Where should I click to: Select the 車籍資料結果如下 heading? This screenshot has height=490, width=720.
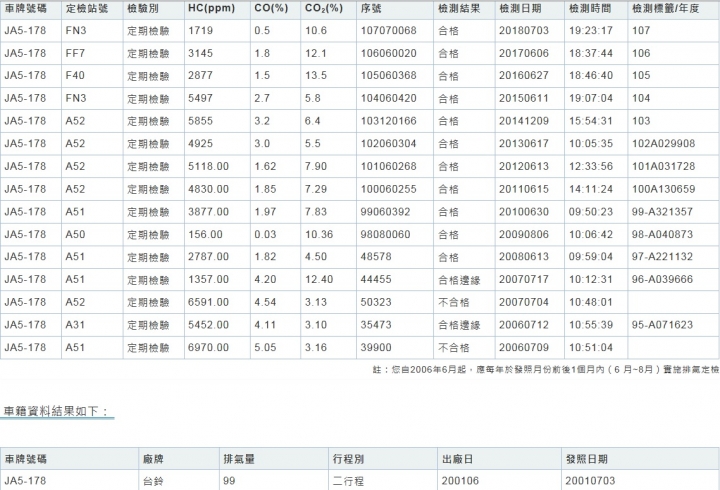pyautogui.click(x=57, y=411)
